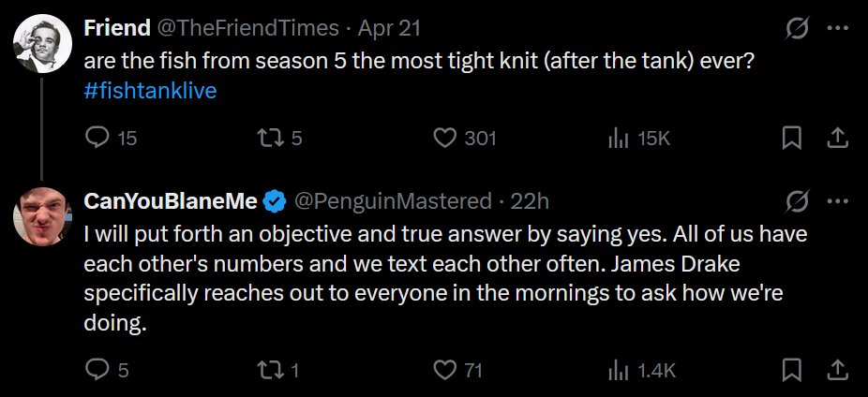Open the @TheFriendTimes profile handle
The width and height of the screenshot is (868, 397).
pos(247,28)
